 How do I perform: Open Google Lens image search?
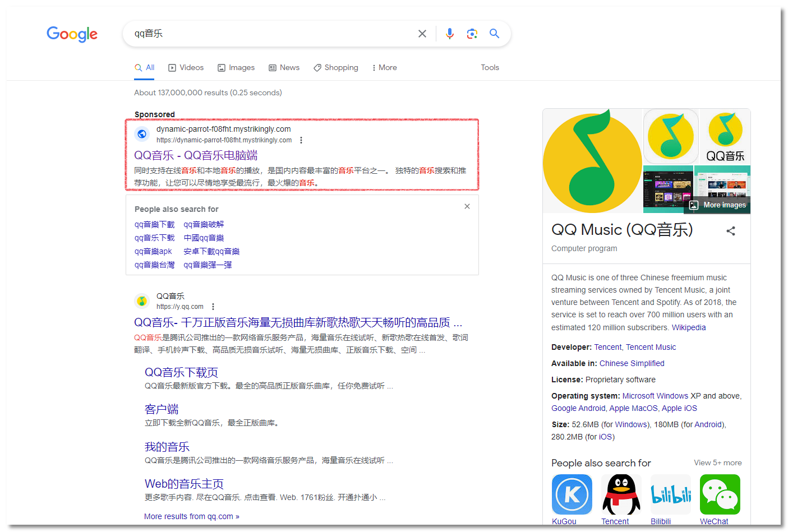click(472, 34)
